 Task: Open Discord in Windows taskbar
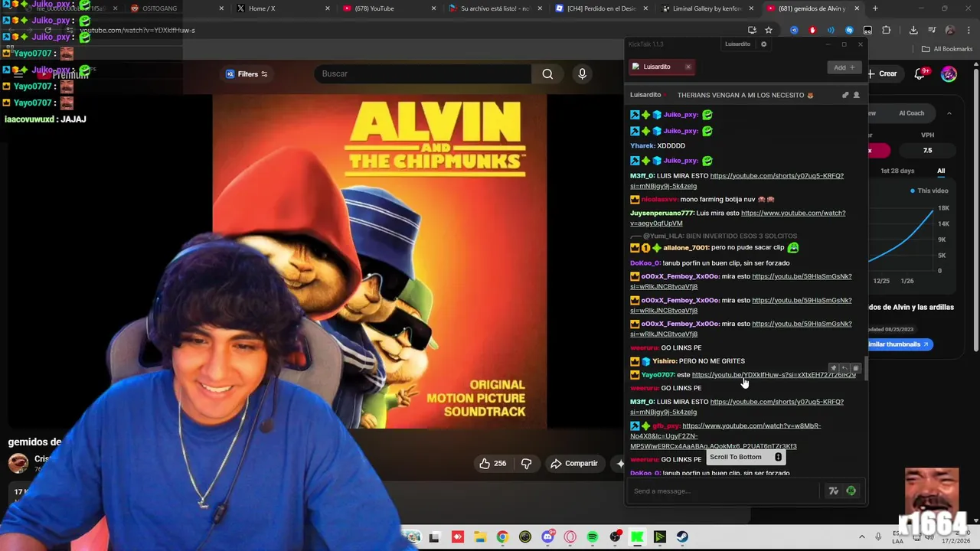coord(547,537)
